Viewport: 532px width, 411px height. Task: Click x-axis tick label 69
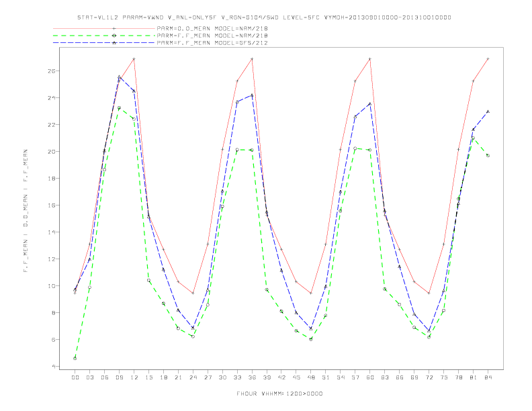[414, 377]
